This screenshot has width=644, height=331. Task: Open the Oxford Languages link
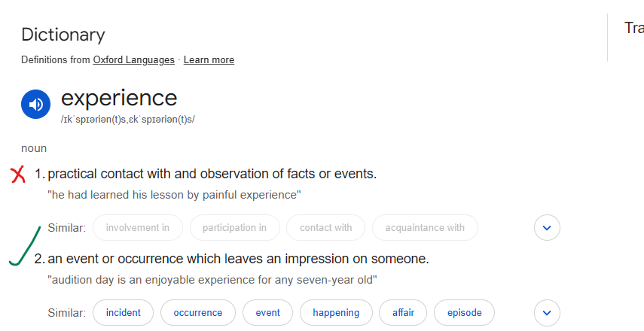tap(133, 60)
